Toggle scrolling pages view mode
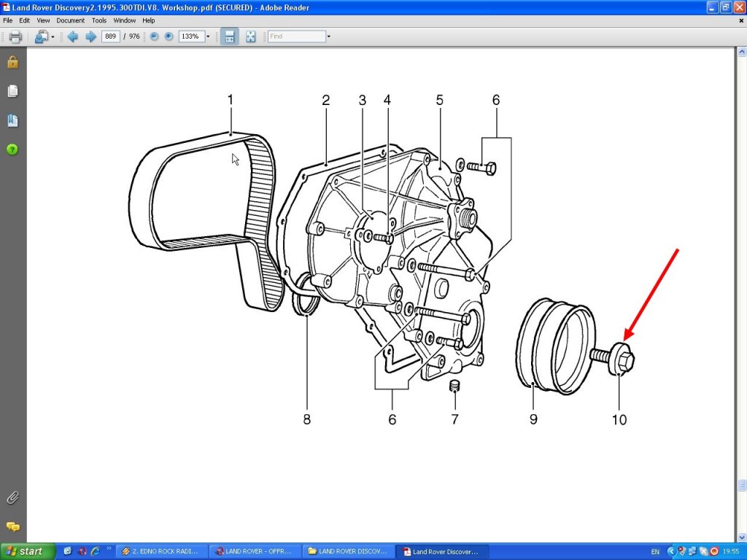This screenshot has width=747, height=560. coord(229,36)
